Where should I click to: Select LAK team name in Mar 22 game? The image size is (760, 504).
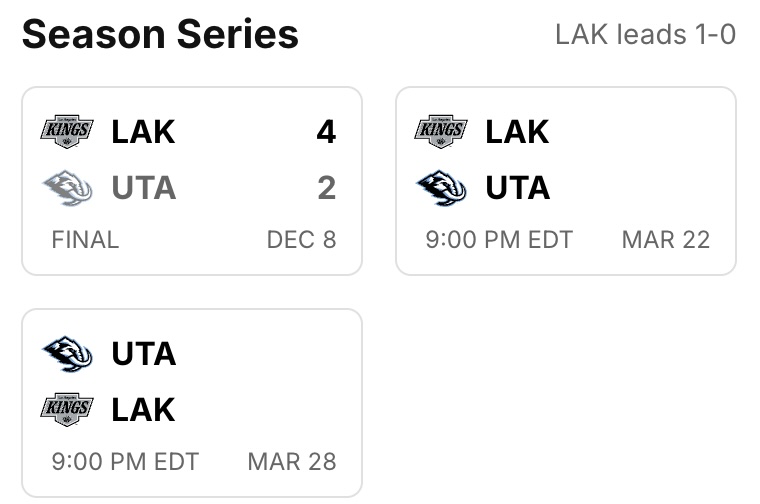click(517, 131)
